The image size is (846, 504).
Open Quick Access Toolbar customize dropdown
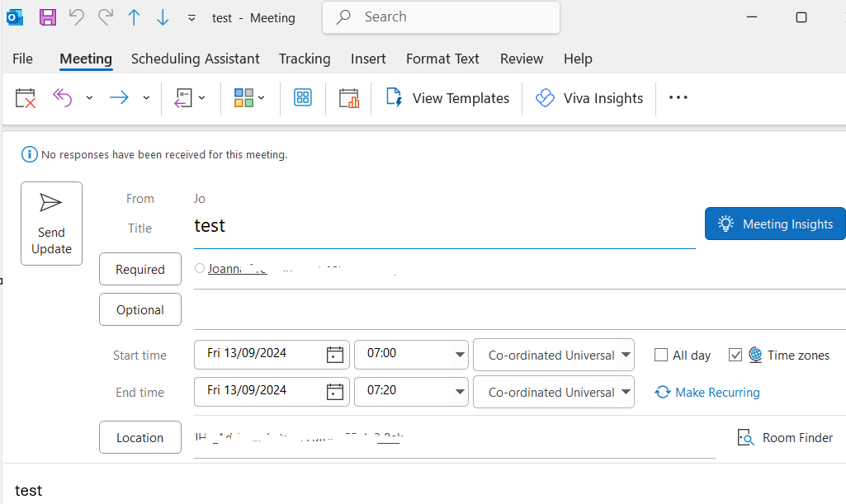(x=191, y=18)
